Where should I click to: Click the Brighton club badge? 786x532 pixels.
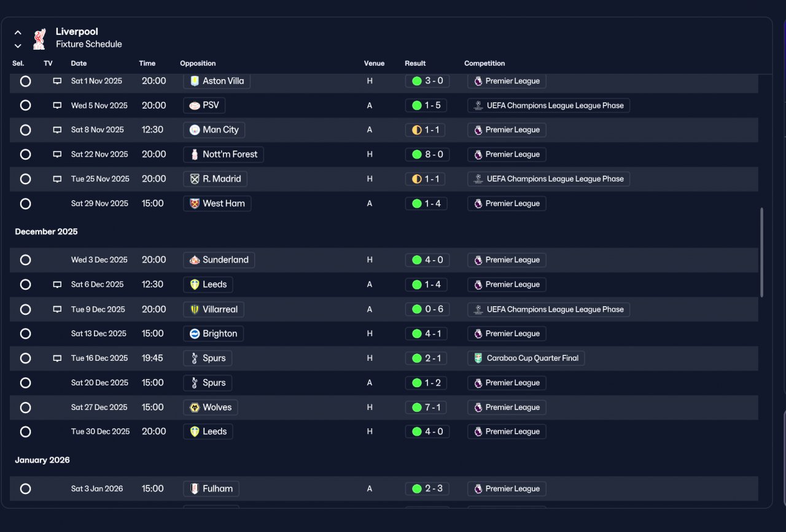195,334
